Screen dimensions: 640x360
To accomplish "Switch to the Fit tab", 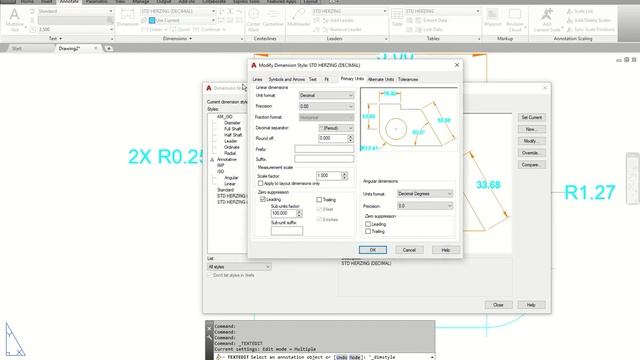I will point(327,79).
